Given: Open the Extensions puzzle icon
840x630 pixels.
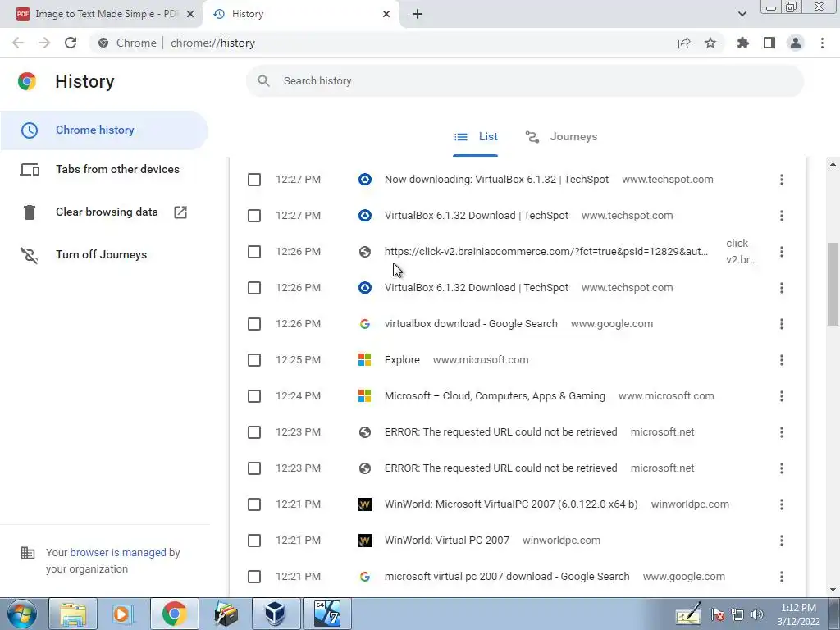Looking at the screenshot, I should pos(743,43).
